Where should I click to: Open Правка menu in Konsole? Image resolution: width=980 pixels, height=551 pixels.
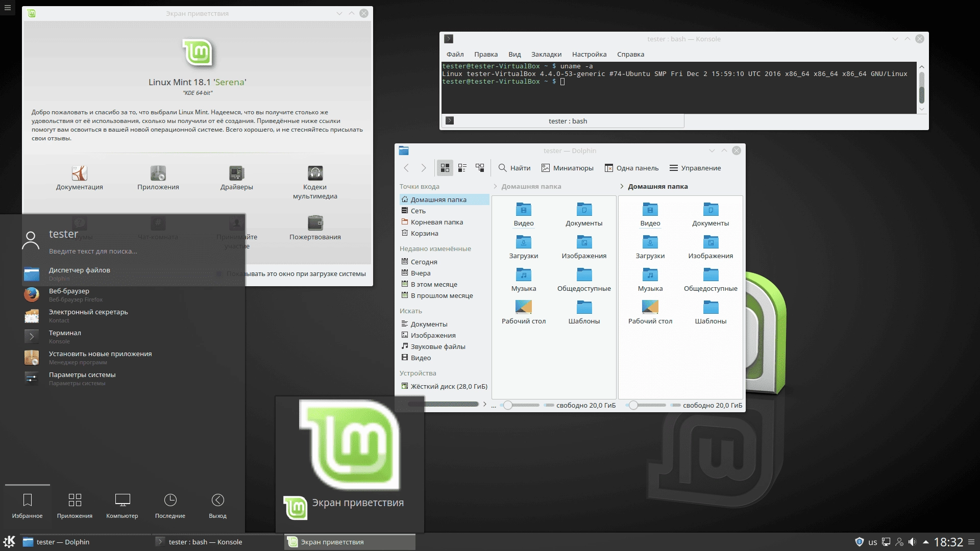click(485, 55)
